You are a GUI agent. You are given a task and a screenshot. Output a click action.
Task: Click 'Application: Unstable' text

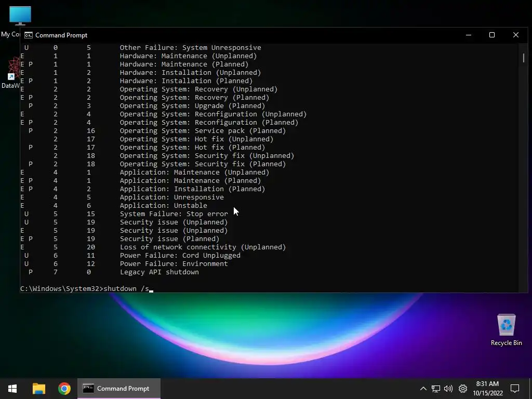click(x=163, y=206)
